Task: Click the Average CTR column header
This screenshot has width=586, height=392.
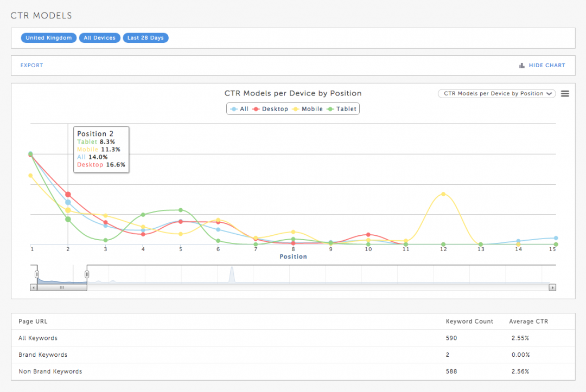Action: click(528, 322)
